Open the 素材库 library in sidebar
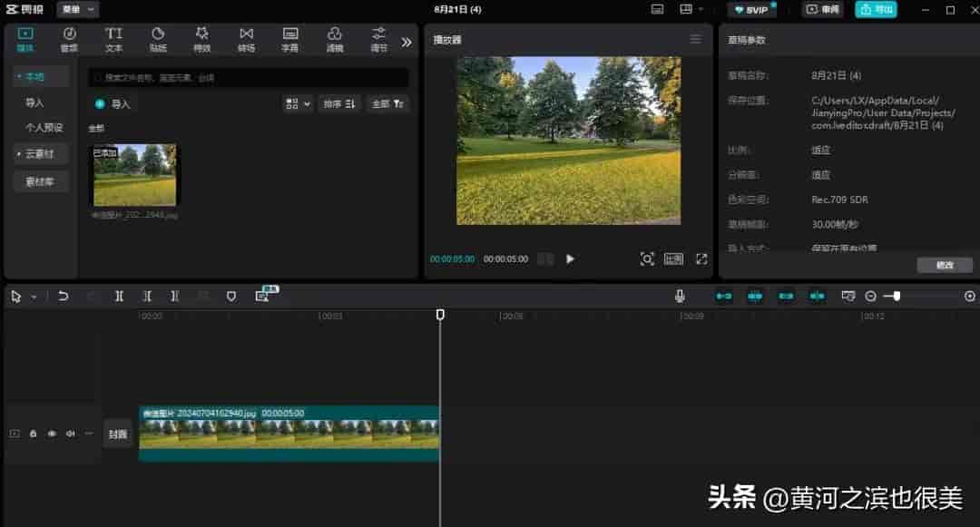 [39, 181]
